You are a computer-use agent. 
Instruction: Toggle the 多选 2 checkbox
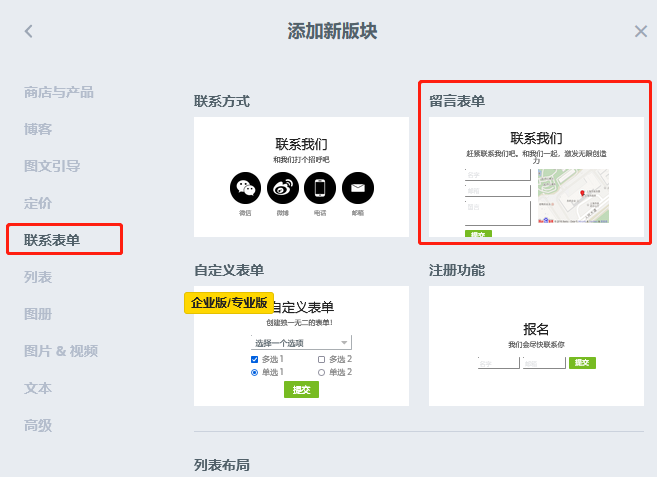[x=321, y=359]
